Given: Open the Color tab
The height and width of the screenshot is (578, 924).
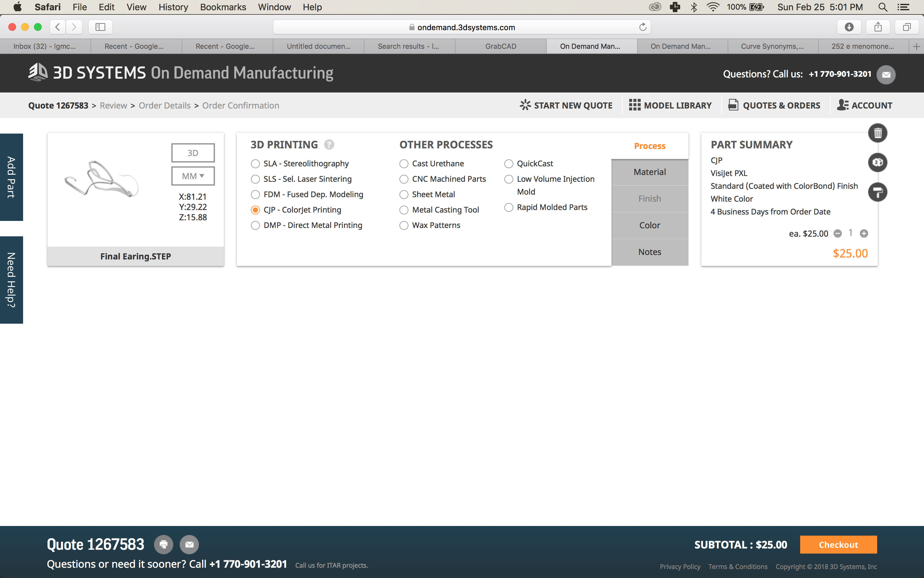Looking at the screenshot, I should (649, 225).
